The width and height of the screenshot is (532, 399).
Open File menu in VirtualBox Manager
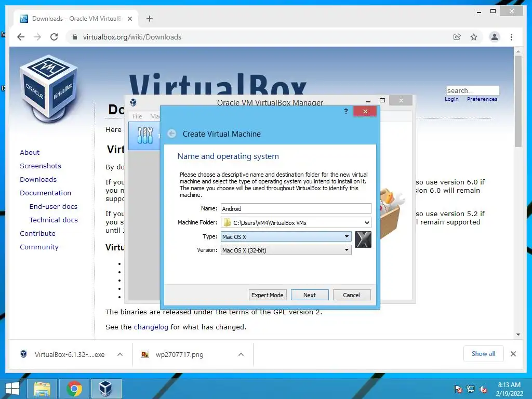click(x=137, y=116)
